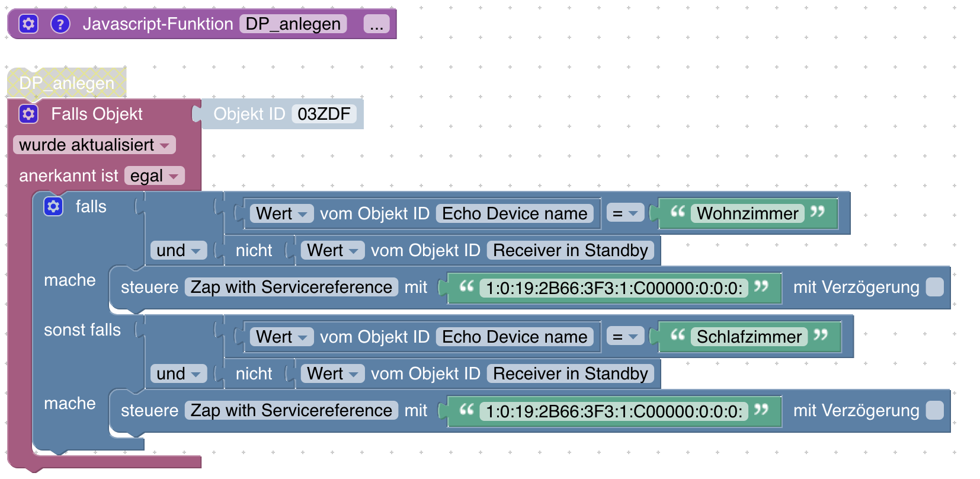This screenshot has height=479, width=980.
Task: Select first Receiver in Standby object ID
Action: click(x=571, y=250)
